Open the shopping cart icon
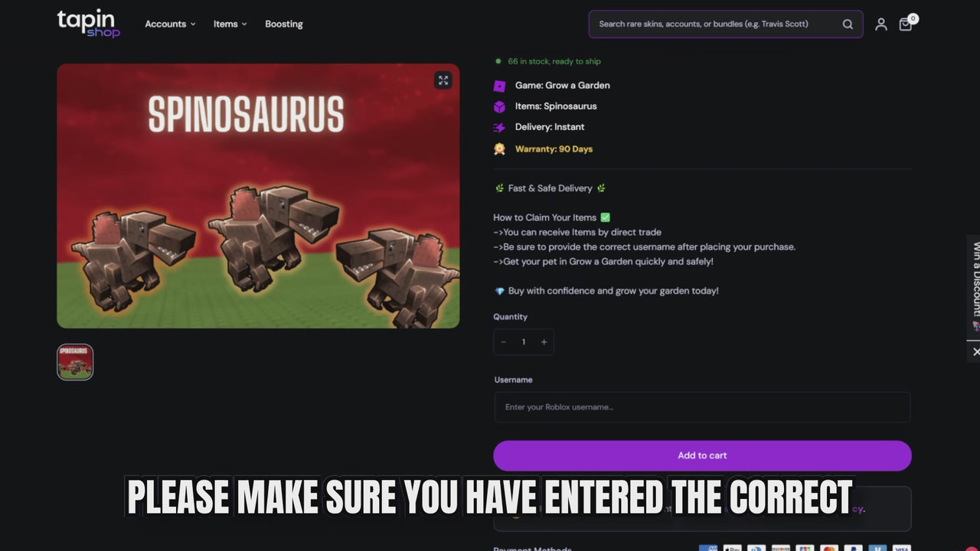Viewport: 980px width, 551px height. pos(906,24)
